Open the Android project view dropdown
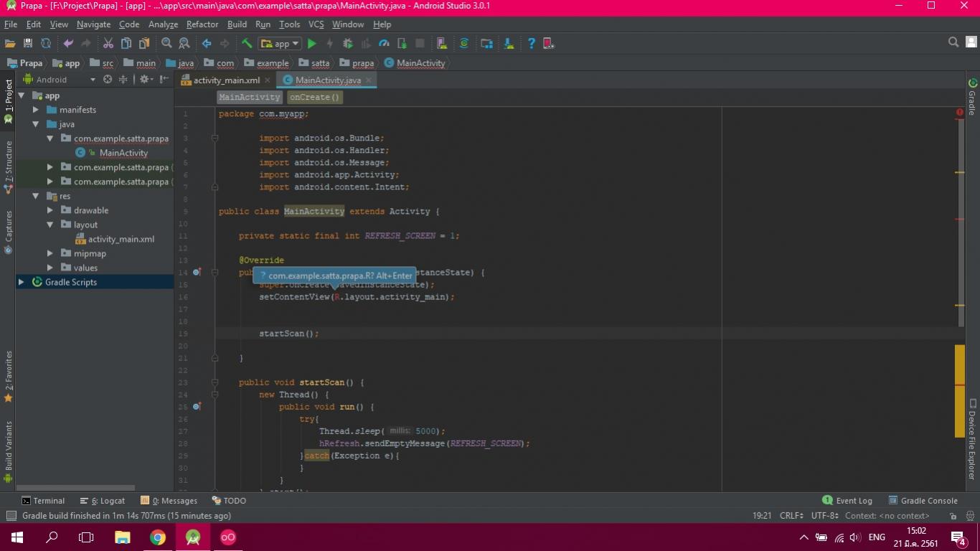The width and height of the screenshot is (980, 551). [x=60, y=80]
